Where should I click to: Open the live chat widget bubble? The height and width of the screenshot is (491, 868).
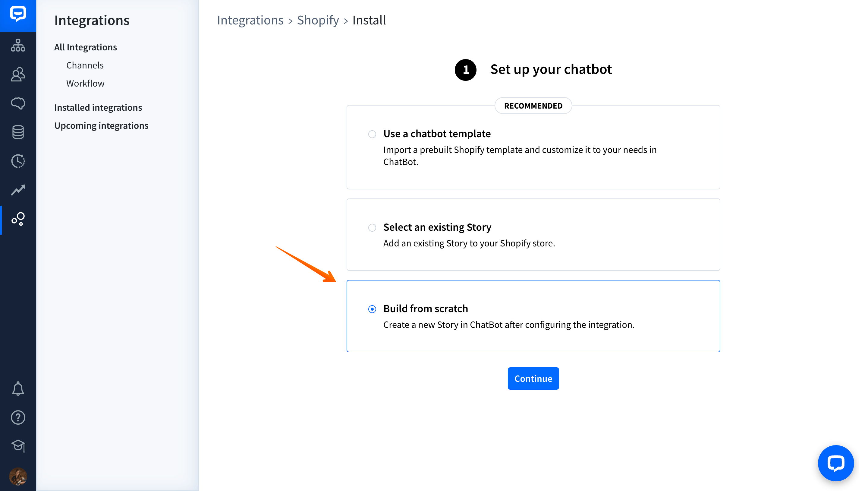(x=836, y=463)
